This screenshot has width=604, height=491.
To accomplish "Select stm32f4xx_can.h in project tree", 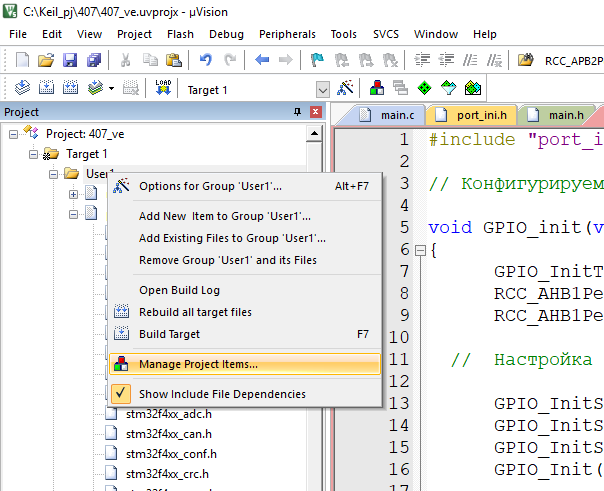I will pyautogui.click(x=169, y=434).
